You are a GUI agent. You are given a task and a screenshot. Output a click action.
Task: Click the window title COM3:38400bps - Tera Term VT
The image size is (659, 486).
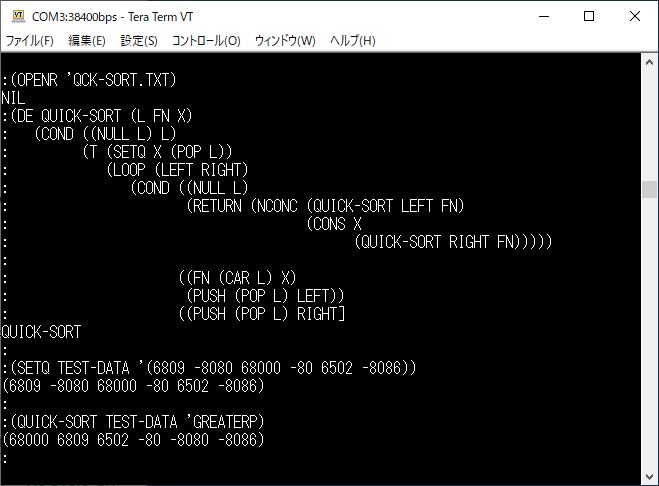[112, 17]
